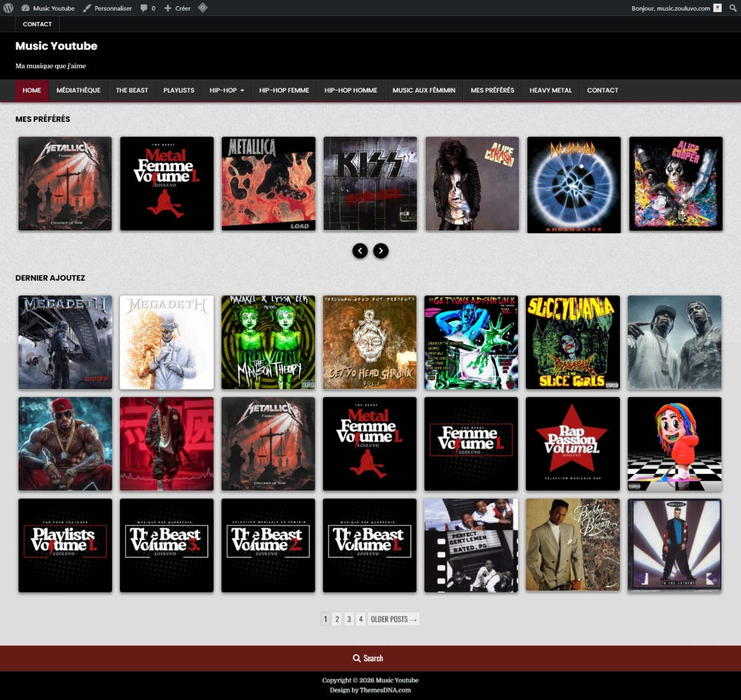The image size is (741, 700).
Task: Open Music Youtube dashboard in admin bar
Action: coord(48,8)
